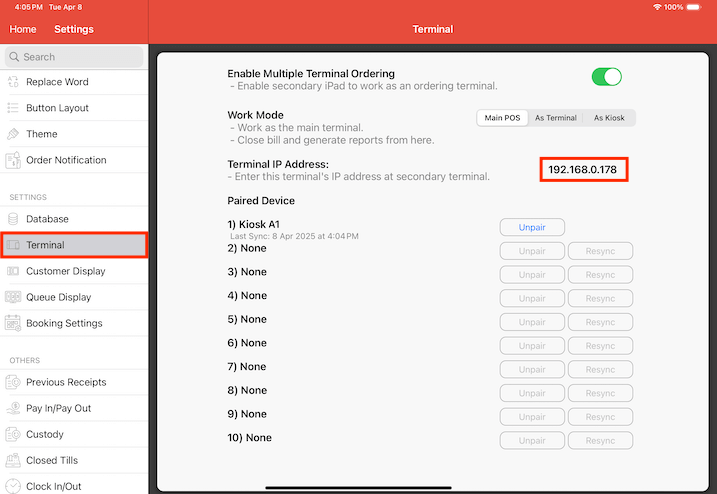The image size is (717, 494).
Task: Click the IP address 192.168.0.178
Action: (583, 170)
